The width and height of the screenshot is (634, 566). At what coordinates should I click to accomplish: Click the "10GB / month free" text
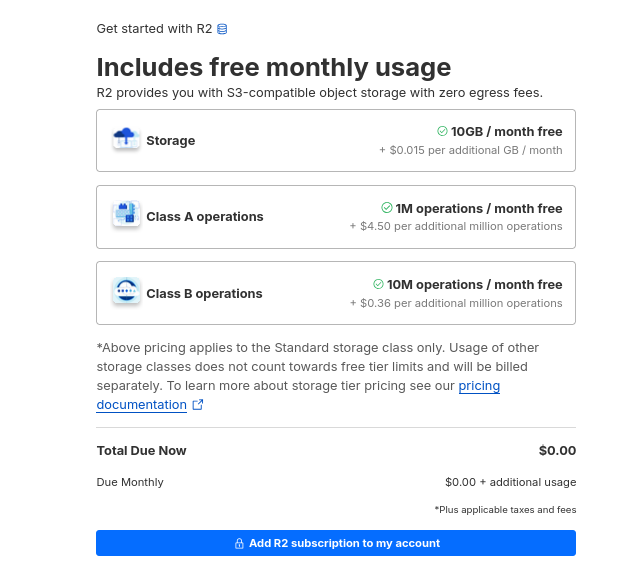506,131
